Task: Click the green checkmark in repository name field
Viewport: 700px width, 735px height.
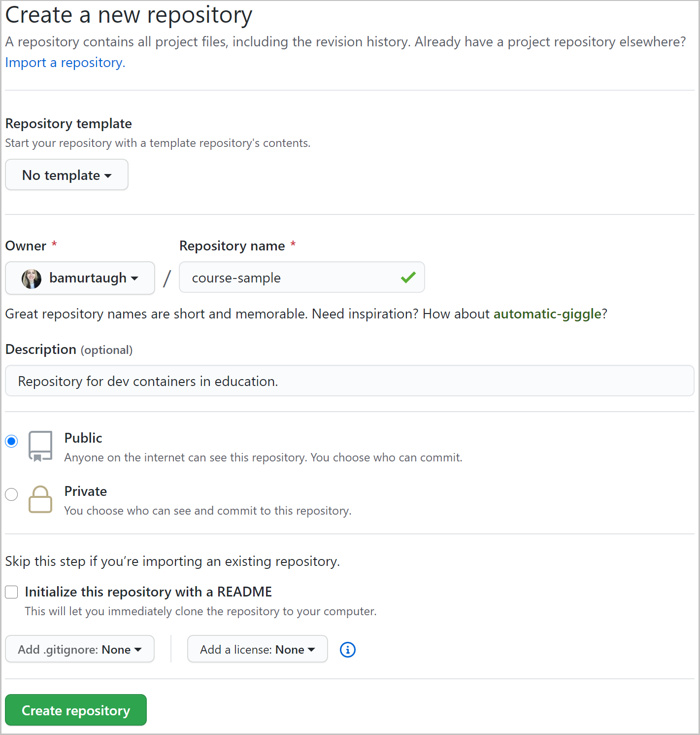Action: click(x=408, y=278)
